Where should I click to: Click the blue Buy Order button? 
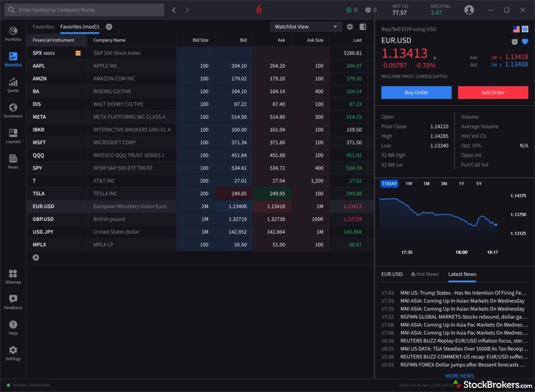click(x=416, y=93)
